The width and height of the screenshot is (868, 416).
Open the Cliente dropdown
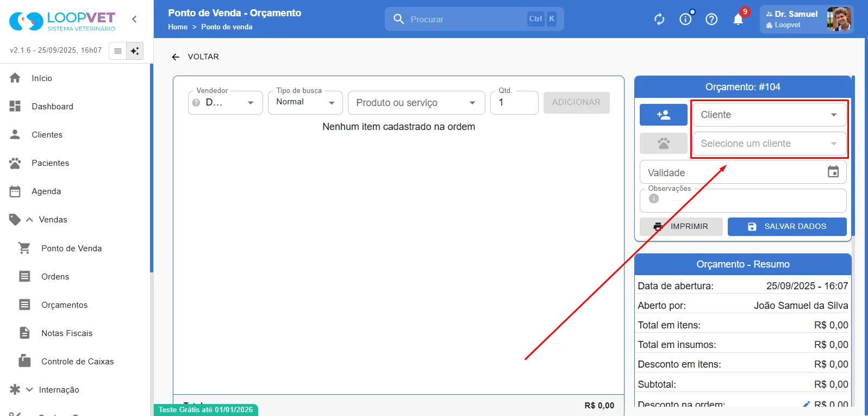coord(769,115)
